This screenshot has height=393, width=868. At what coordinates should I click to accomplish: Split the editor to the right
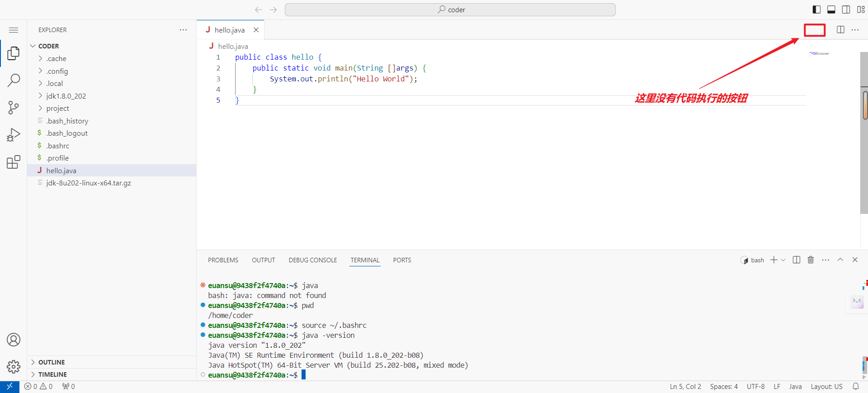tap(840, 30)
